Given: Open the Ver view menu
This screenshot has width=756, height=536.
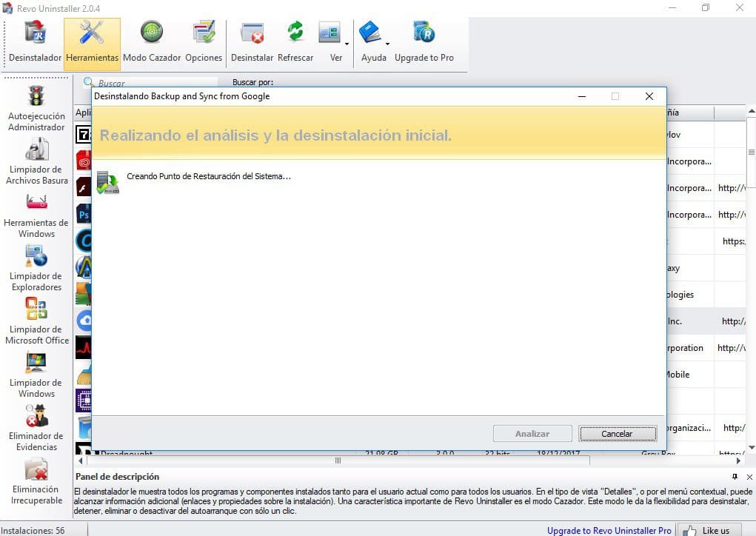Looking at the screenshot, I should [x=331, y=42].
